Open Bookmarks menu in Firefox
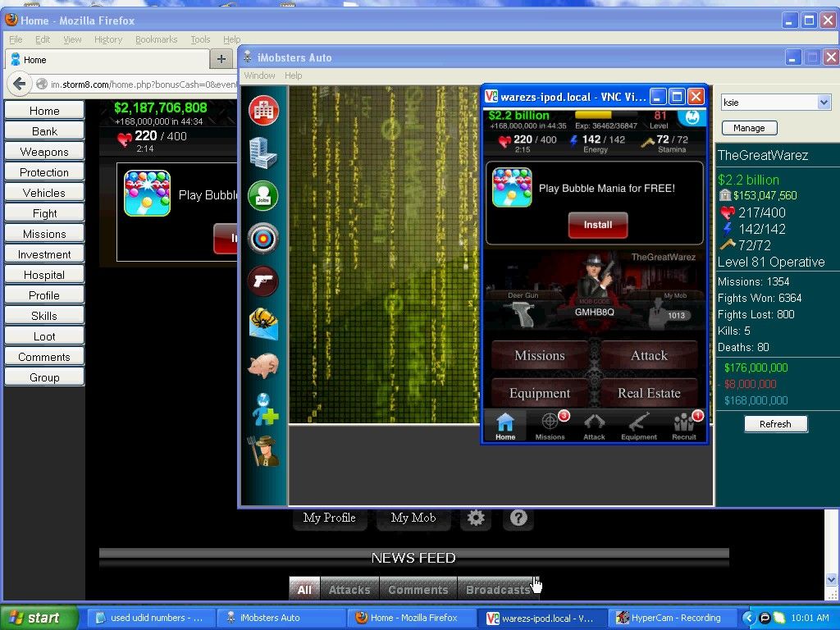This screenshot has width=840, height=630. click(x=156, y=39)
